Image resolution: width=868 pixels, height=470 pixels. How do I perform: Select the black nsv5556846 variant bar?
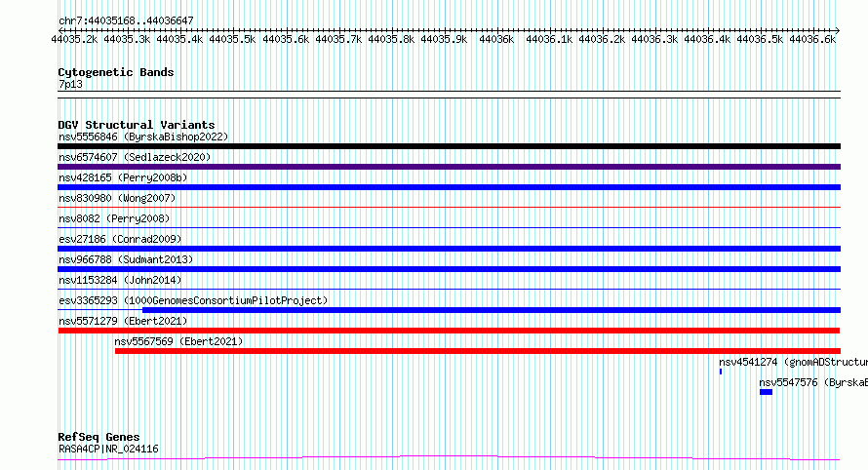tap(449, 146)
